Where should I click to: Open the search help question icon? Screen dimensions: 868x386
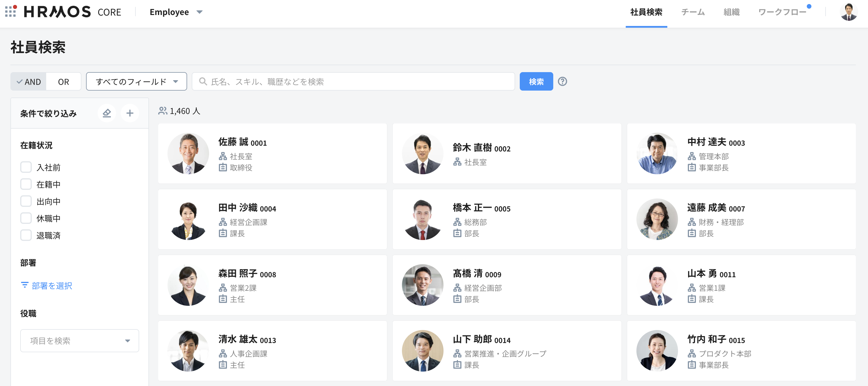click(x=562, y=81)
